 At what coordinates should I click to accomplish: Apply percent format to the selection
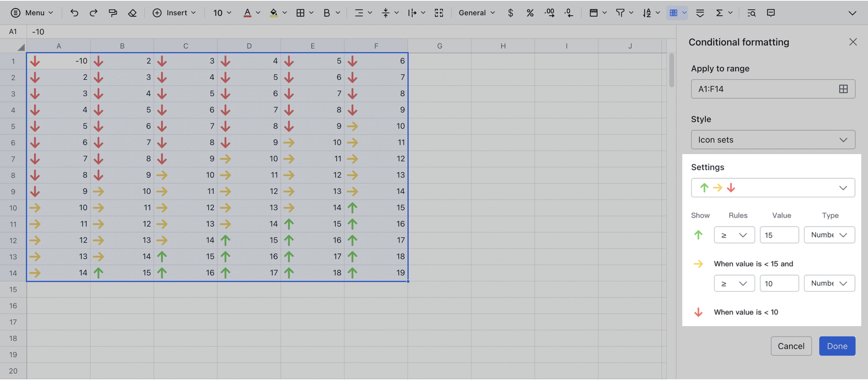pyautogui.click(x=530, y=12)
